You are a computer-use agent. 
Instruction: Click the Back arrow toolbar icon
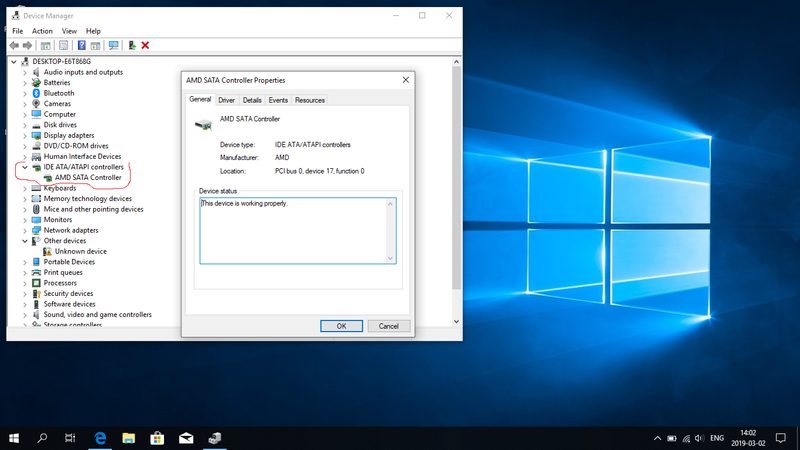pos(14,45)
